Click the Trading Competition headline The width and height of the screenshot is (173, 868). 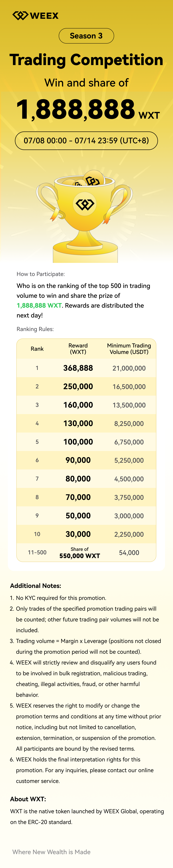86,60
